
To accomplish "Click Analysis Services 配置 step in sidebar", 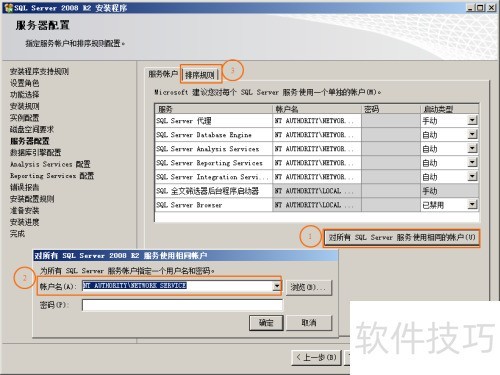I will tap(50, 164).
